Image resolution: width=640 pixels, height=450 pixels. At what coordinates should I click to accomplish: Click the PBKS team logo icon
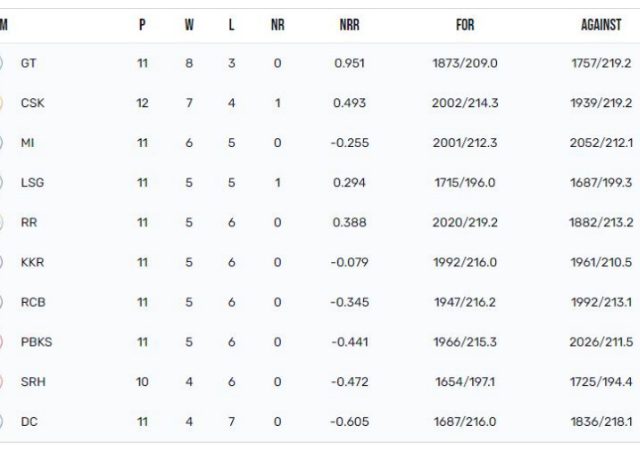(1, 342)
